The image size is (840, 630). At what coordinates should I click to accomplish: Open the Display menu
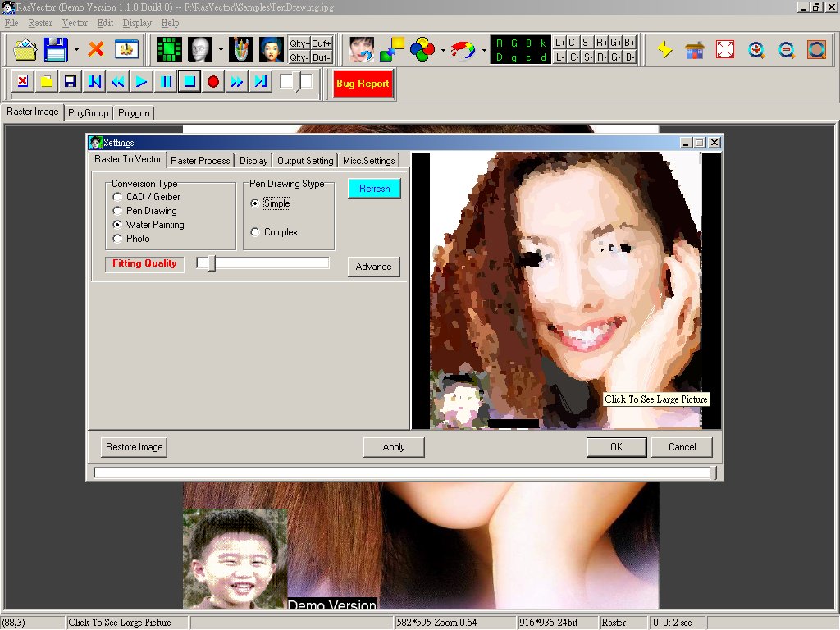(137, 23)
